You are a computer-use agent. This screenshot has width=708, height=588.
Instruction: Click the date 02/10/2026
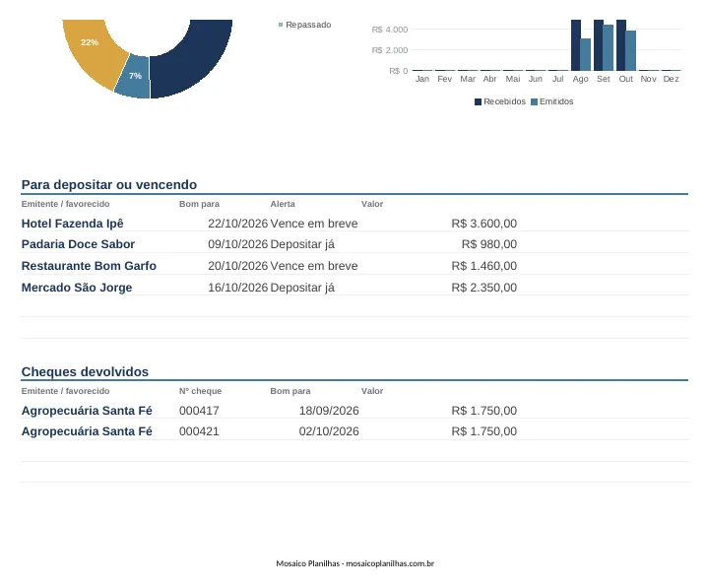pos(329,431)
